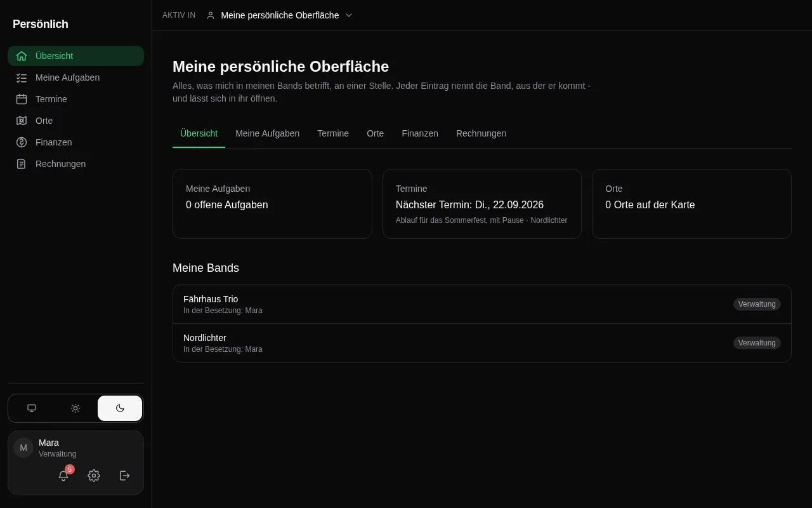Click the Persönlich title in the sidebar
This screenshot has width=812, height=508.
click(x=41, y=24)
